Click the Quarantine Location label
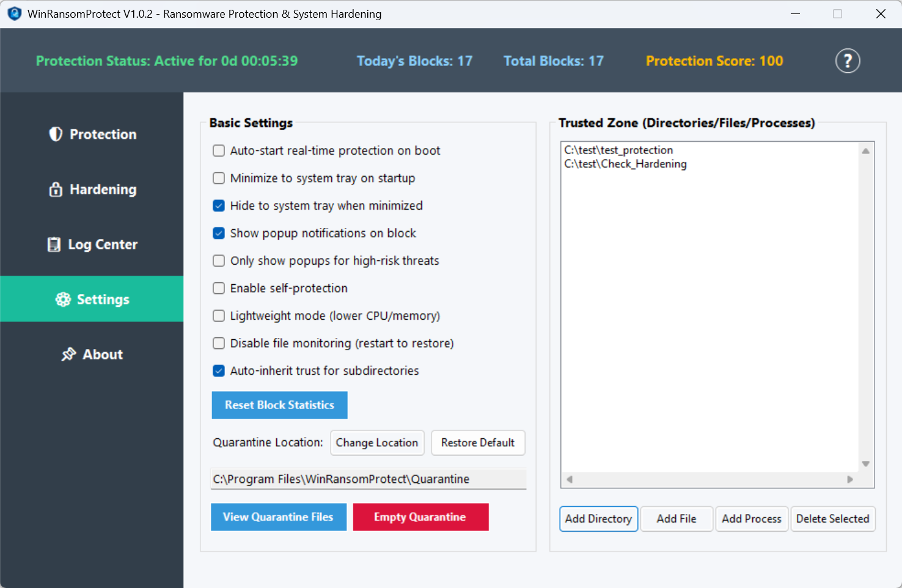The height and width of the screenshot is (588, 902). [x=268, y=443]
